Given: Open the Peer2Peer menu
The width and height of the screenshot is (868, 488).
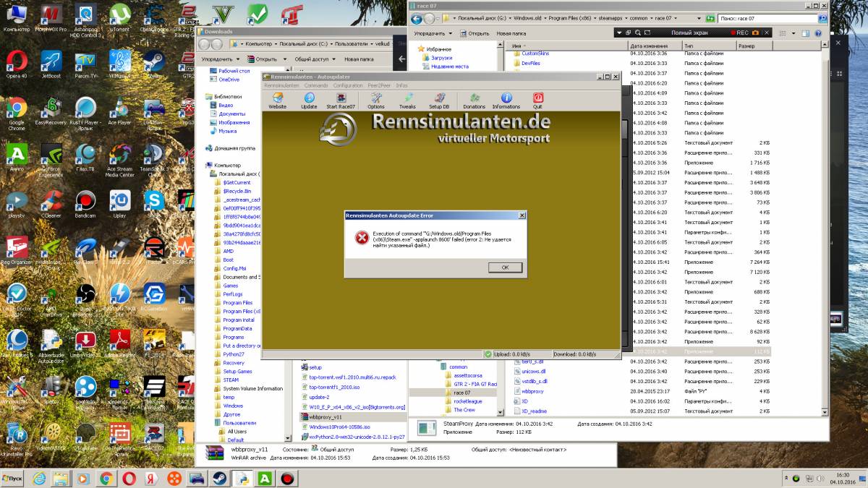Looking at the screenshot, I should (x=379, y=85).
